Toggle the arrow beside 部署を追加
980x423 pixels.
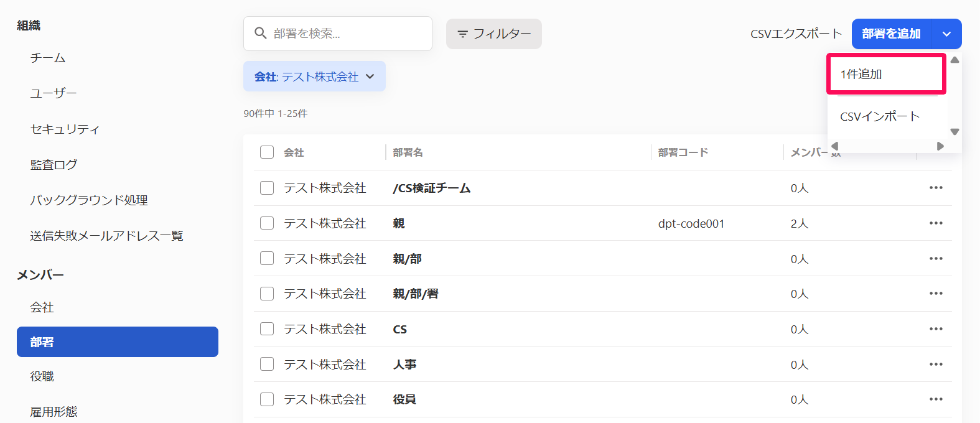click(946, 34)
